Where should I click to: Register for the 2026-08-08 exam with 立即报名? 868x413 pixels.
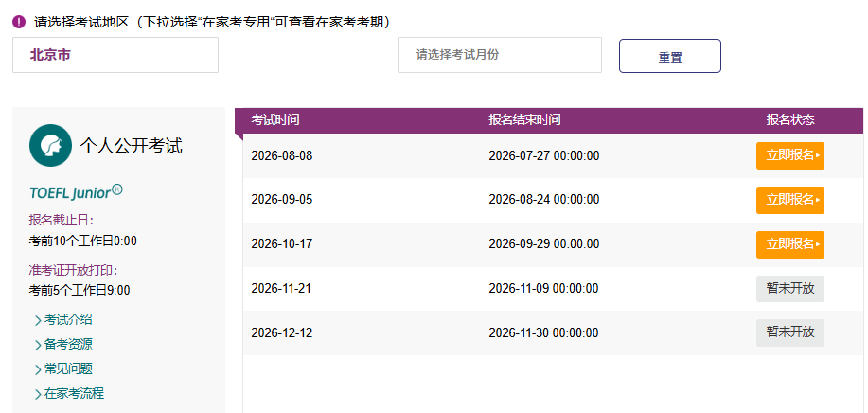(x=790, y=155)
